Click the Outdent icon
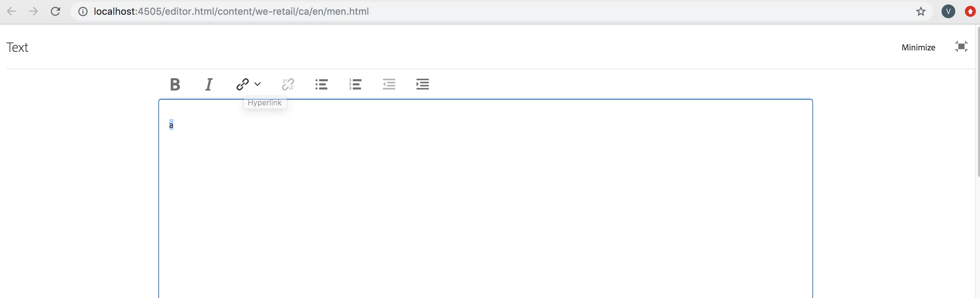The width and height of the screenshot is (980, 298). tap(389, 84)
